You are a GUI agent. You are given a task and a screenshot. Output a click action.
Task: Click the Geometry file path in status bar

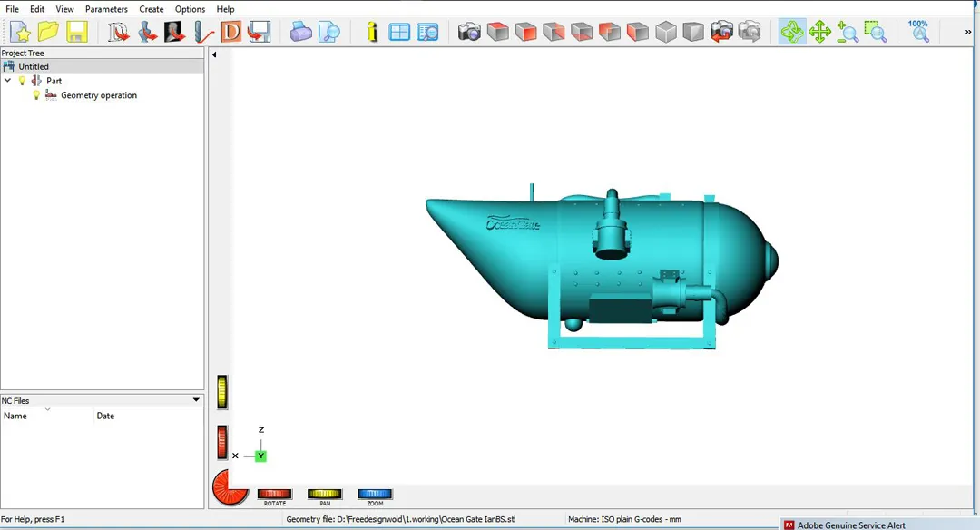[401, 519]
